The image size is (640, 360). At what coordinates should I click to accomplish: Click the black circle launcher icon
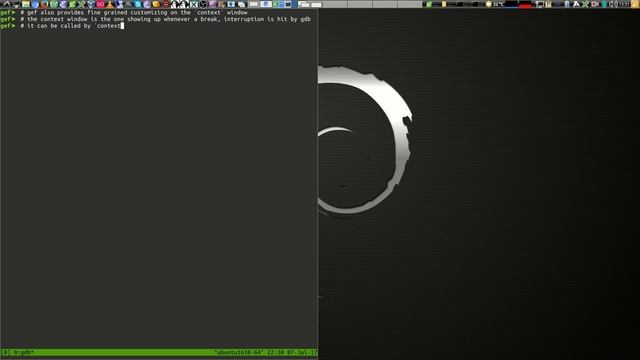(203, 4)
